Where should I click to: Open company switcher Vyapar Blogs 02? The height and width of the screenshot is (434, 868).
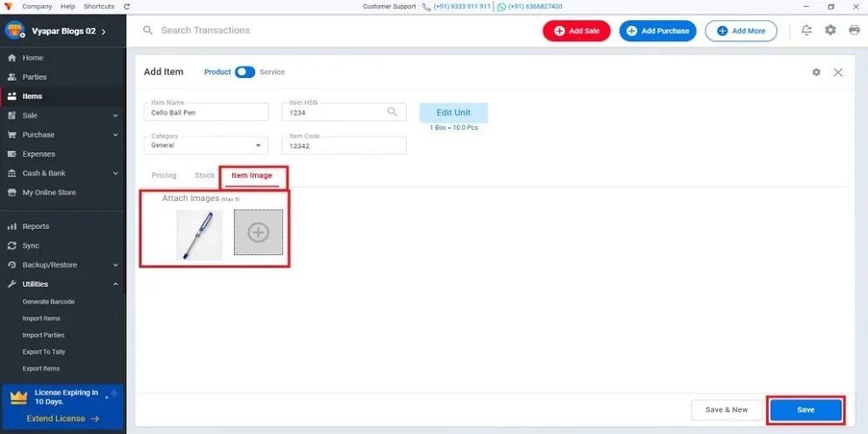(68, 32)
